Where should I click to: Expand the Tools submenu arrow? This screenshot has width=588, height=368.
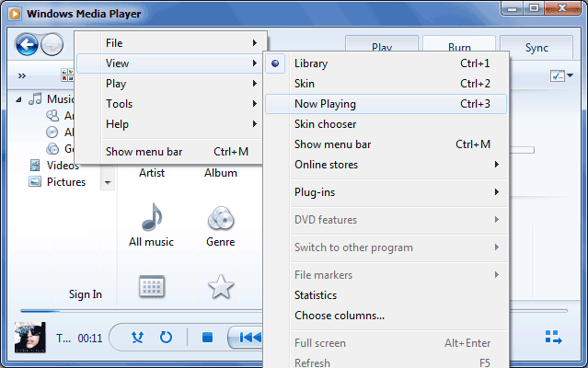tap(255, 103)
